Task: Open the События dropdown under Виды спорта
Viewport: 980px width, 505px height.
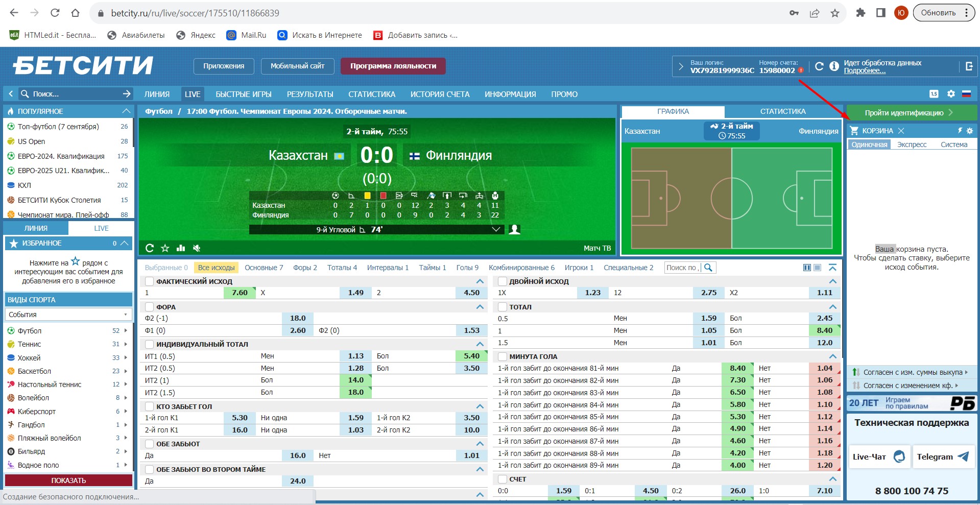Action: coord(68,315)
